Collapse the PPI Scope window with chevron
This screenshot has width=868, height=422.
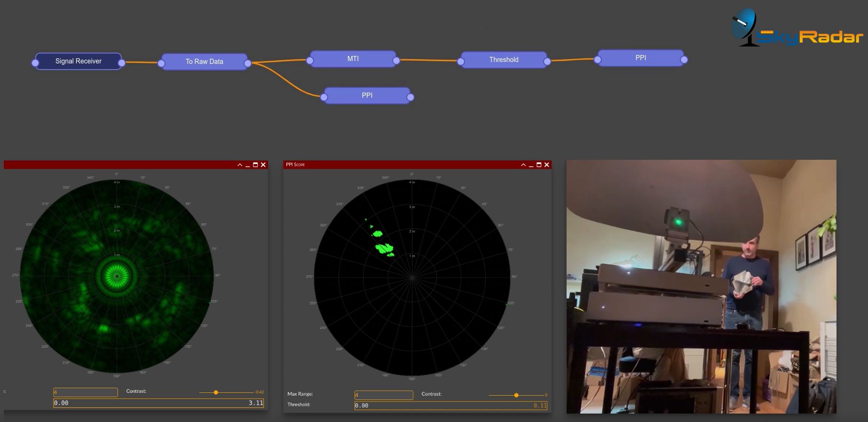[x=523, y=165]
